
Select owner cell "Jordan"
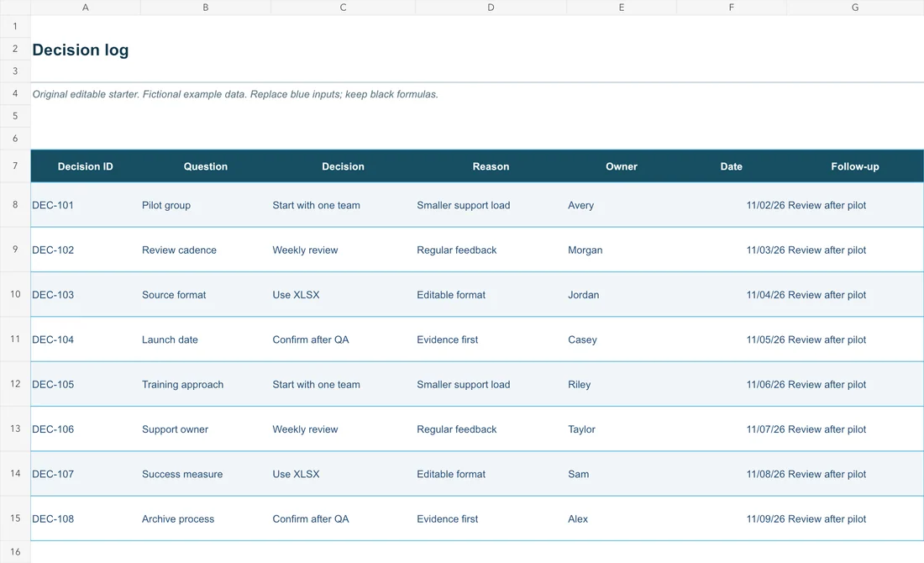tap(622, 295)
